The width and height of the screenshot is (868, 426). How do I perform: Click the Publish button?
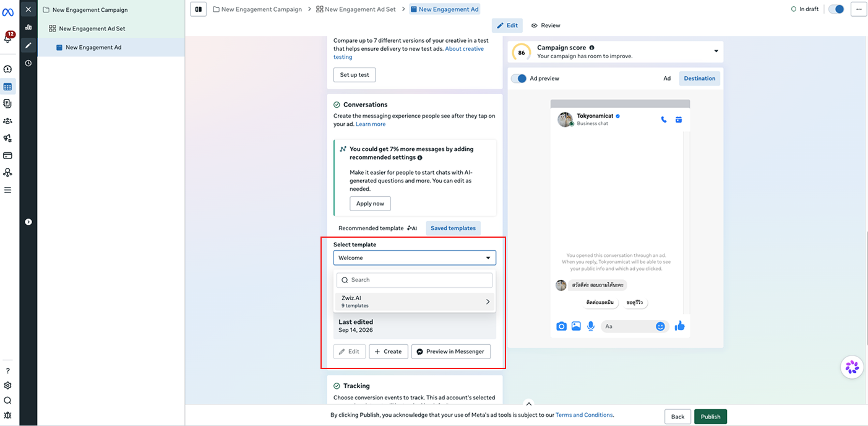click(x=710, y=417)
